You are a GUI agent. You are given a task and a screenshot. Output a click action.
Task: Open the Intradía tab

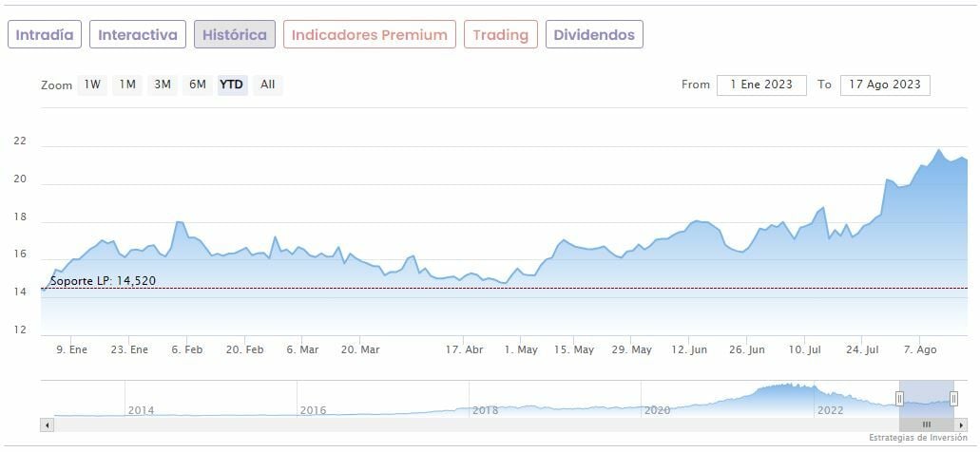point(45,35)
